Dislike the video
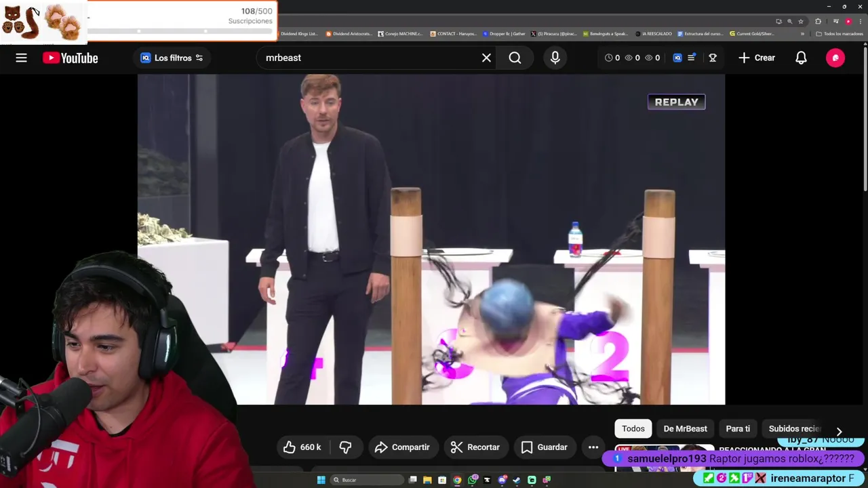 345,447
